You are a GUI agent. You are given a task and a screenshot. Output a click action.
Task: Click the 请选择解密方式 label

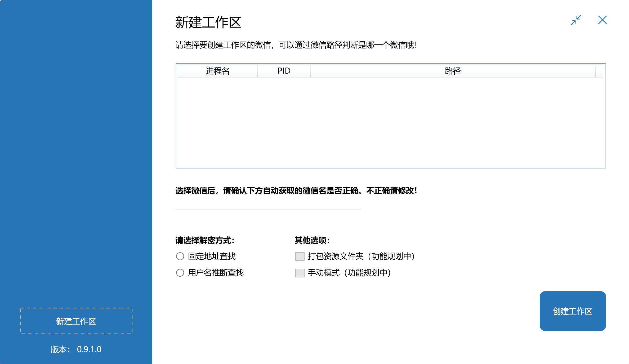205,240
